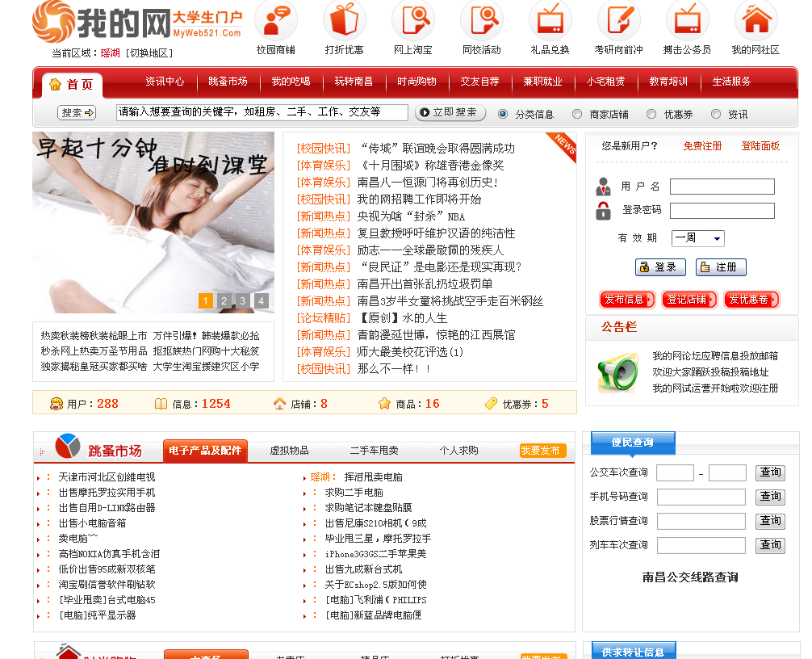Open the 网上淘宝 icon
The image size is (812, 659).
coord(413,21)
